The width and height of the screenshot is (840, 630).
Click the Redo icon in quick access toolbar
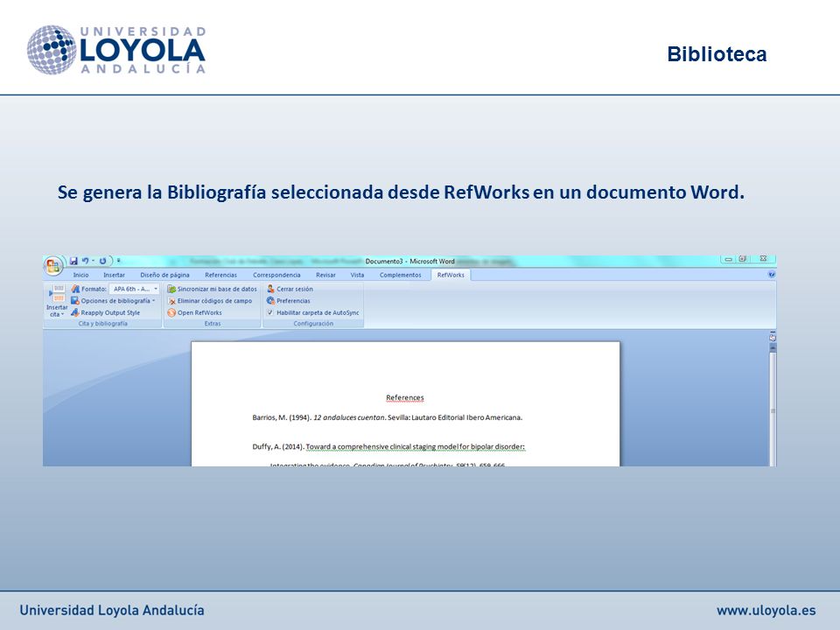[102, 261]
